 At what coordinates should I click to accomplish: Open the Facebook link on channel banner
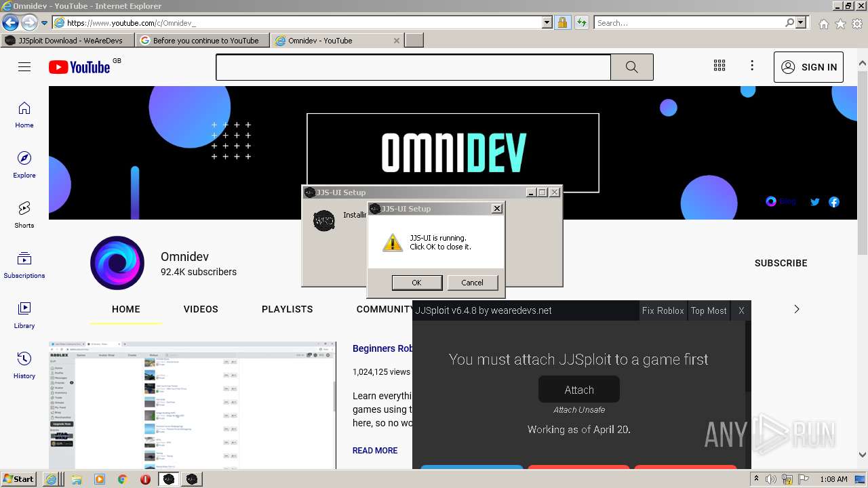tap(834, 202)
